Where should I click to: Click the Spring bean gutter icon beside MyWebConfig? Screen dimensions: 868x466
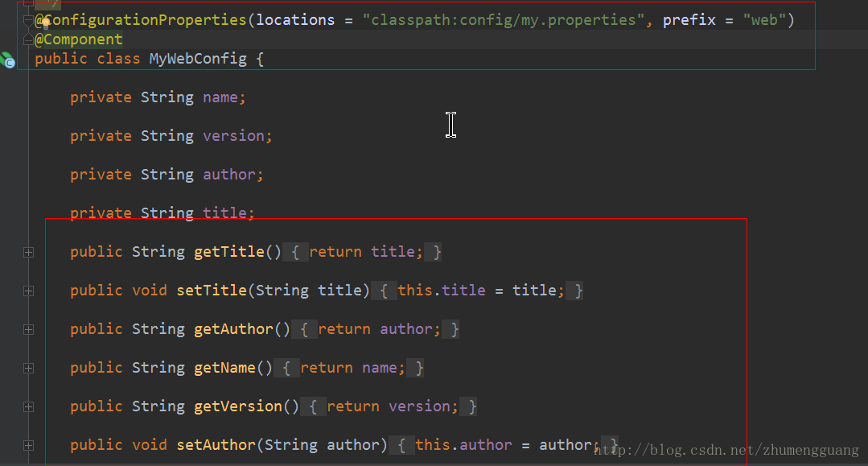tap(8, 60)
